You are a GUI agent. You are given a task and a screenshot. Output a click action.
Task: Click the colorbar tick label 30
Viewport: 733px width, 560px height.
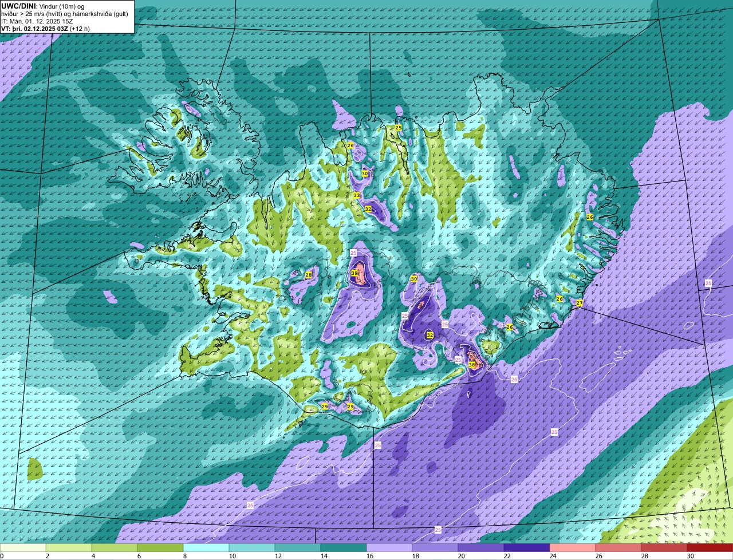(691, 556)
